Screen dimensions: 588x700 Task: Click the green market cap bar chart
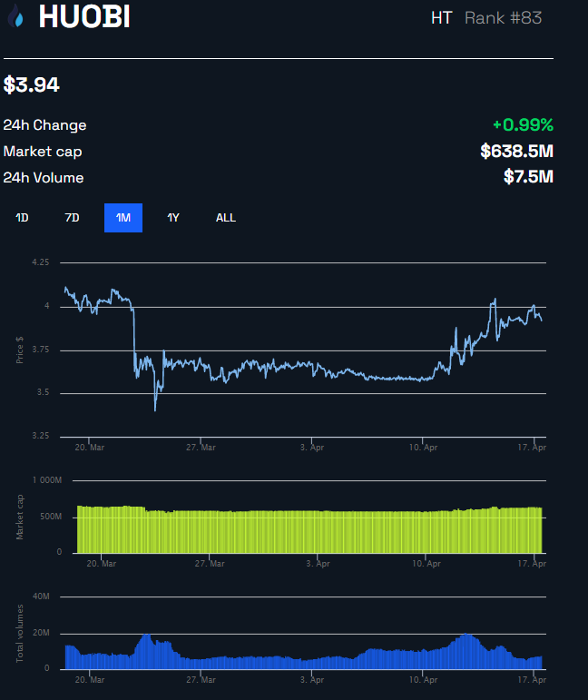click(309, 530)
